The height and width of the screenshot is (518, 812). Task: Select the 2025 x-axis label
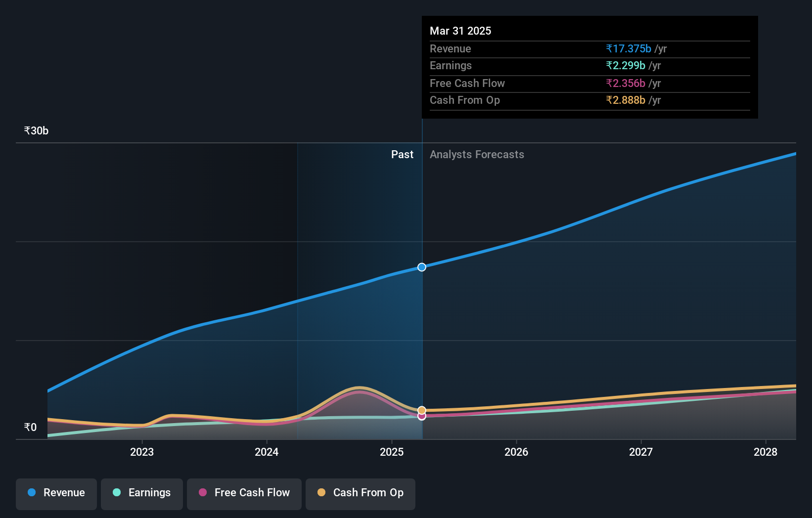point(392,452)
